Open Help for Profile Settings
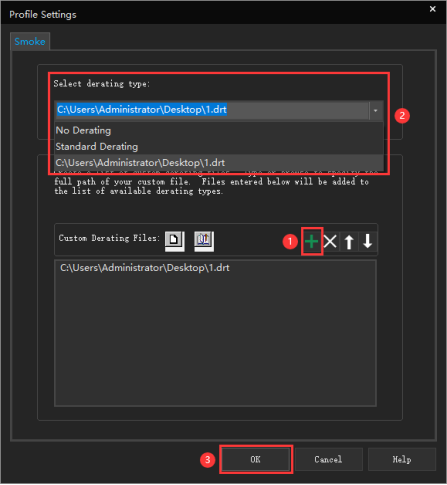Image resolution: width=447 pixels, height=485 pixels. click(402, 460)
